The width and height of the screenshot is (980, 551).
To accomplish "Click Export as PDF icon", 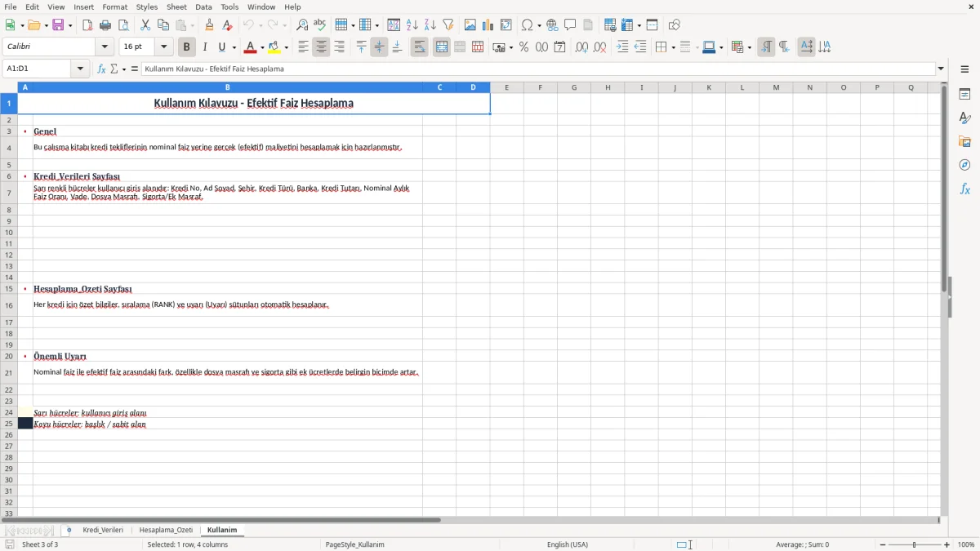I will point(87,25).
